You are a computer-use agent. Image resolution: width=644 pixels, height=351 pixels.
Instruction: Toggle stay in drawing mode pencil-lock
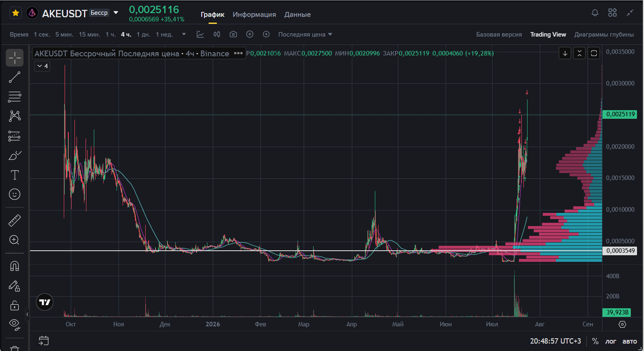click(x=14, y=286)
